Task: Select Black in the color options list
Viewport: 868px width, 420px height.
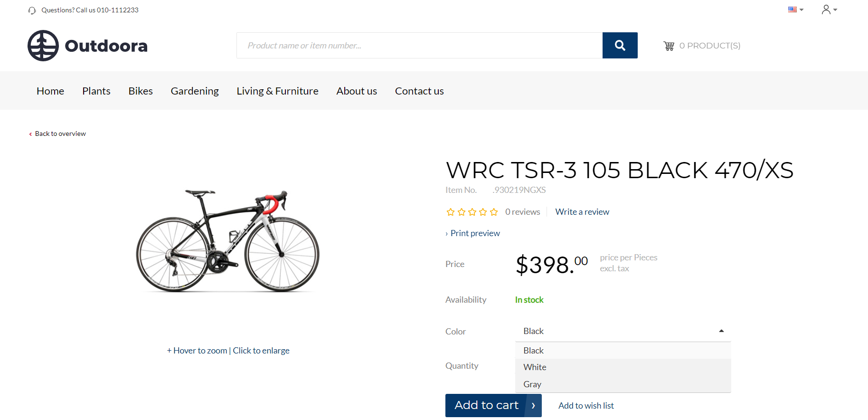Action: click(533, 351)
